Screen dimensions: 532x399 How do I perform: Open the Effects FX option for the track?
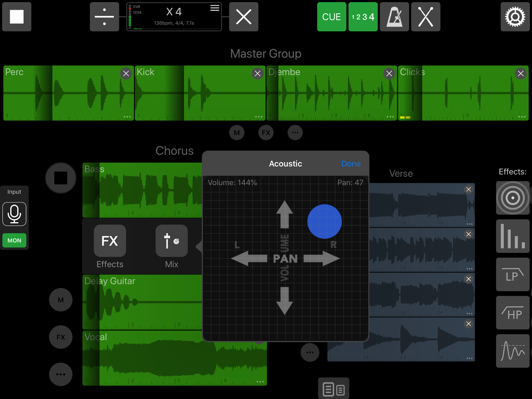coord(110,241)
